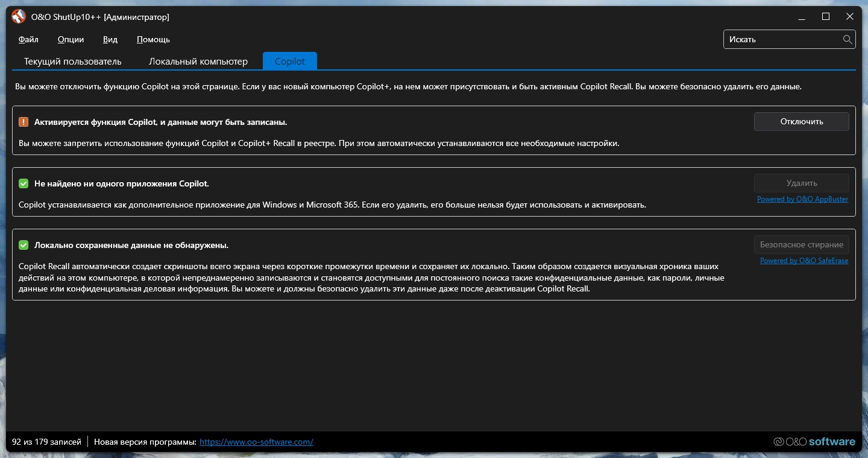The image size is (868, 458).
Task: Click heading 'Локально сохраненные данные не обнаружены.'
Action: (131, 245)
